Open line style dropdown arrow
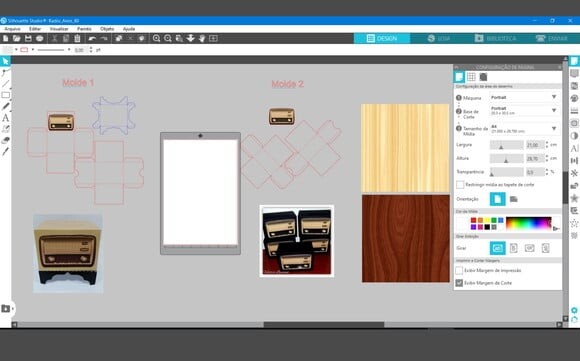 point(69,50)
